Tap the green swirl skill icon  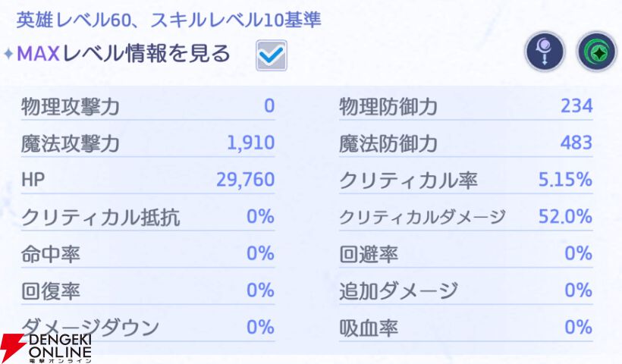pyautogui.click(x=597, y=52)
